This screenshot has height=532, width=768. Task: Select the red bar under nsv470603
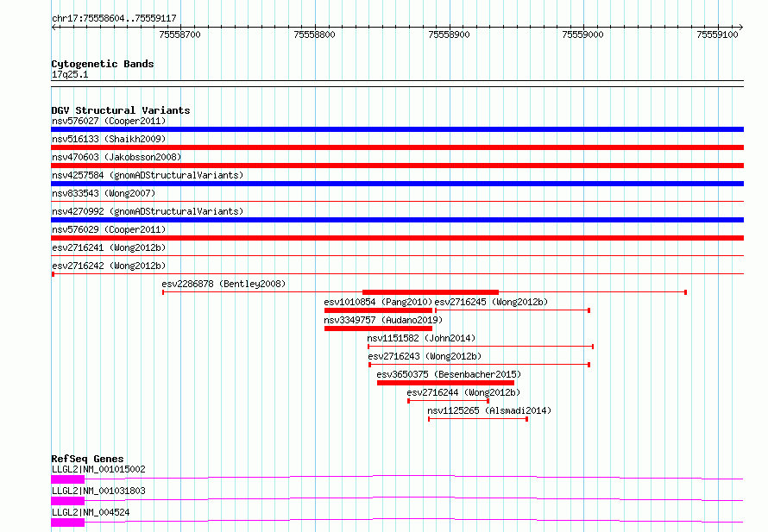pos(397,166)
